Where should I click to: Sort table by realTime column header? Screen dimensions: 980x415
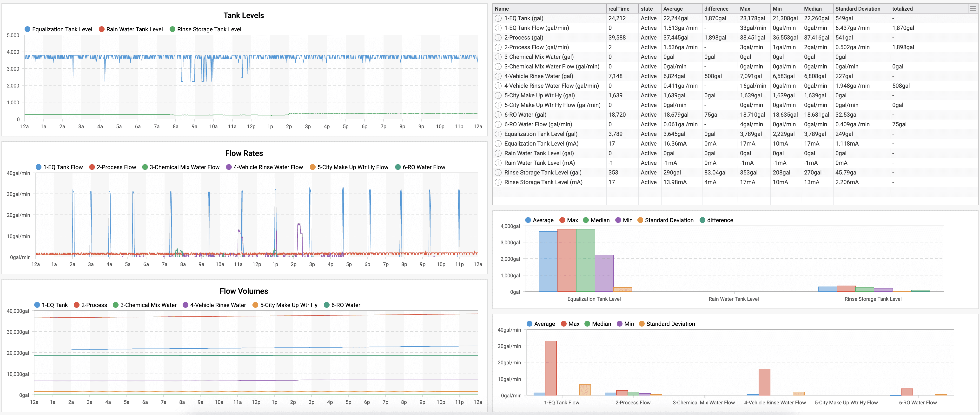pos(622,8)
